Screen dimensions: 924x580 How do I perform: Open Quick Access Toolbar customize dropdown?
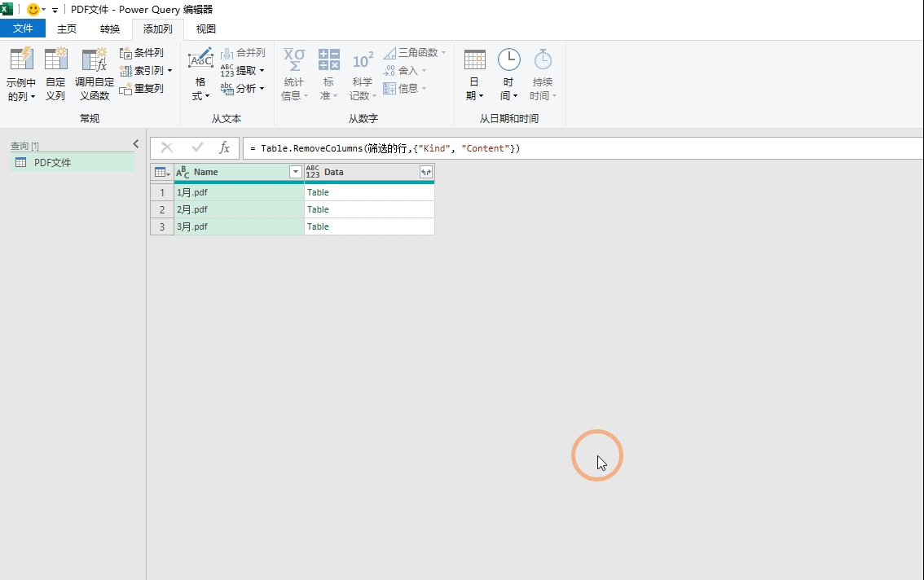55,10
